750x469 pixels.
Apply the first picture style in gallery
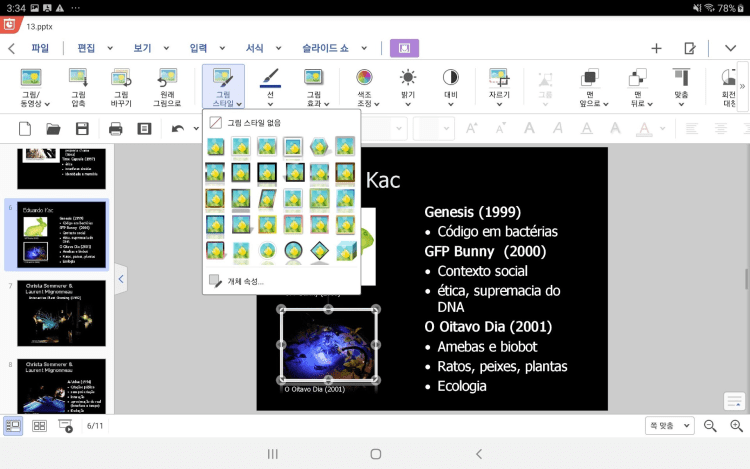coord(215,146)
